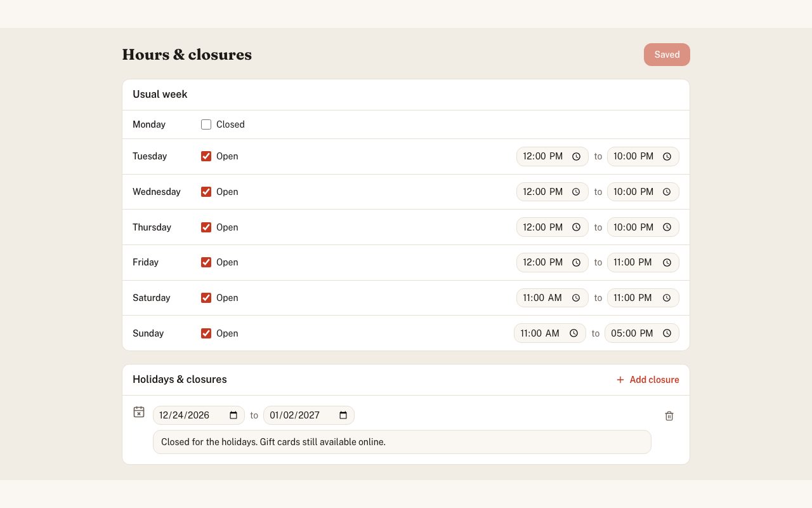Click the Hours & closures heading

(x=187, y=55)
